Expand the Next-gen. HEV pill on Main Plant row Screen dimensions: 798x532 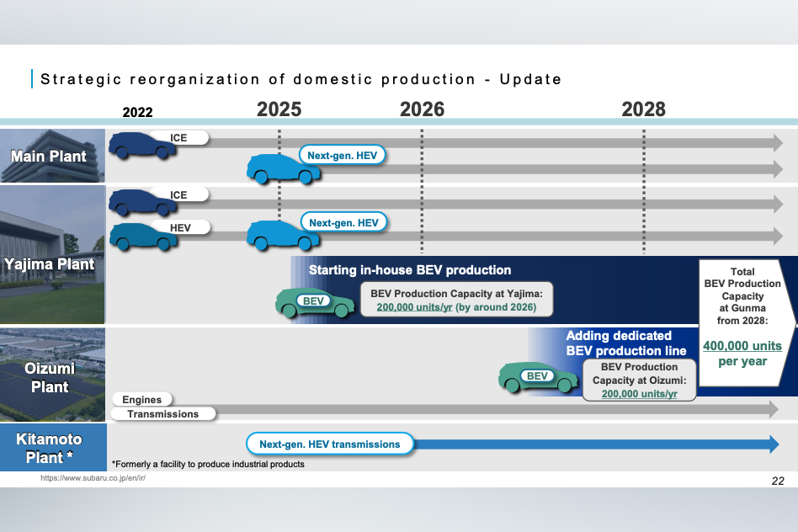click(342, 155)
